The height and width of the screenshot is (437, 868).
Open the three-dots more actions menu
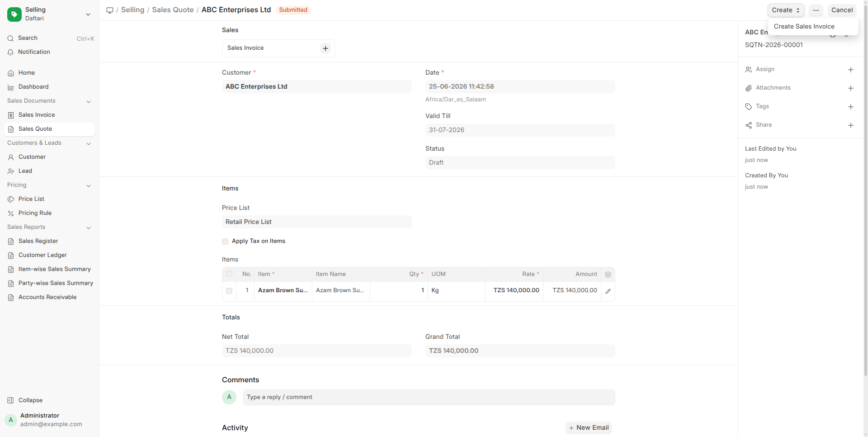point(816,10)
